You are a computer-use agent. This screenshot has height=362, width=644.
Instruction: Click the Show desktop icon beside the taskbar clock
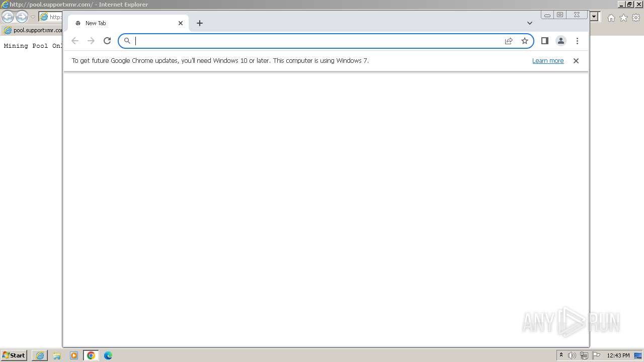coord(638,355)
